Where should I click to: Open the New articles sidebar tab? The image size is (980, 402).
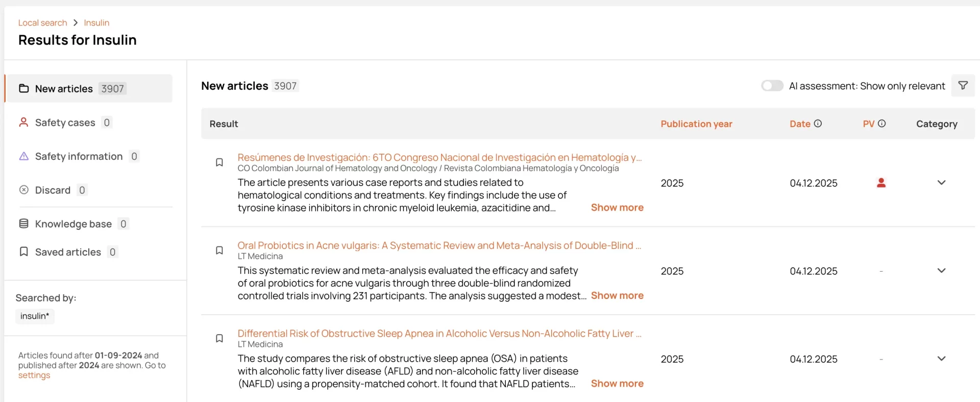pos(64,89)
